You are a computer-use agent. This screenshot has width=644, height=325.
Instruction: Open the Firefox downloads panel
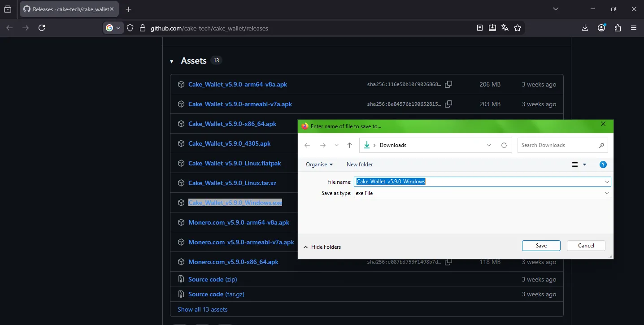click(585, 28)
